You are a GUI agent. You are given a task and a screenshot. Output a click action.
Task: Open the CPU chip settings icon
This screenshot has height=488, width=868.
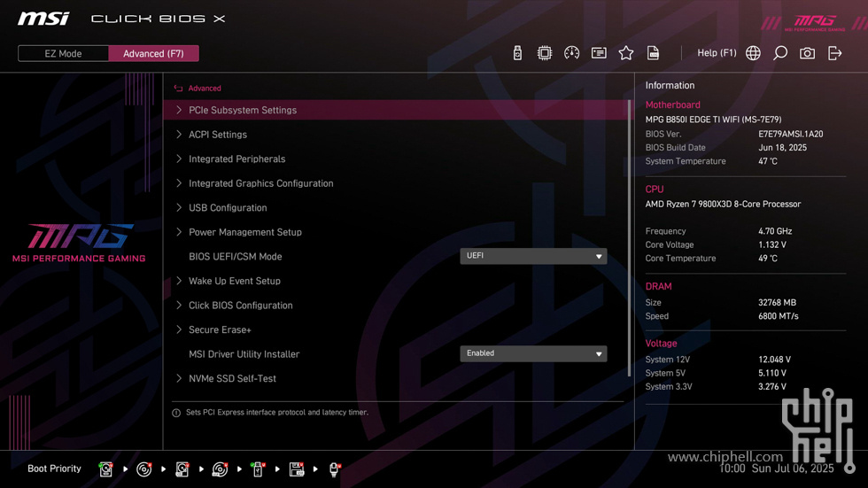(544, 53)
